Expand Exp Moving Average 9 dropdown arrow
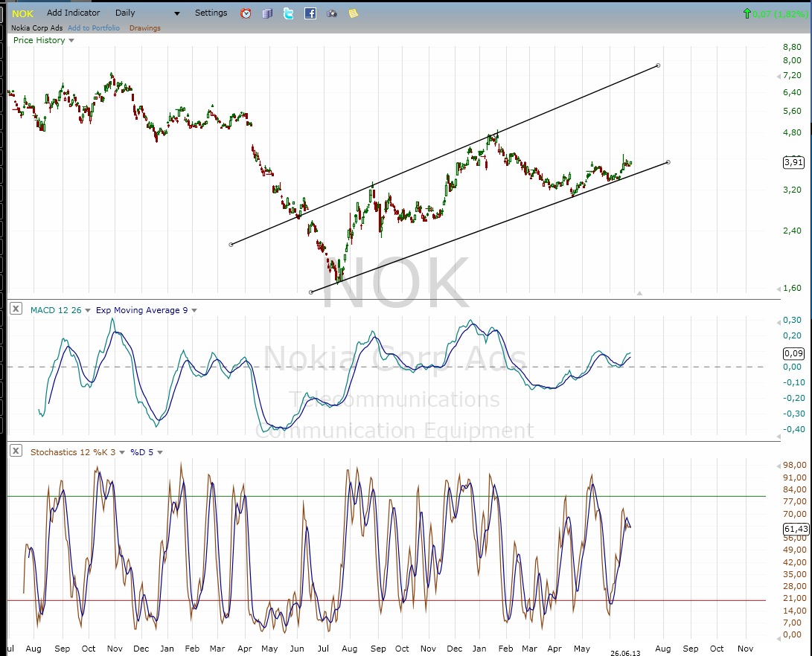The width and height of the screenshot is (812, 656). click(x=194, y=310)
